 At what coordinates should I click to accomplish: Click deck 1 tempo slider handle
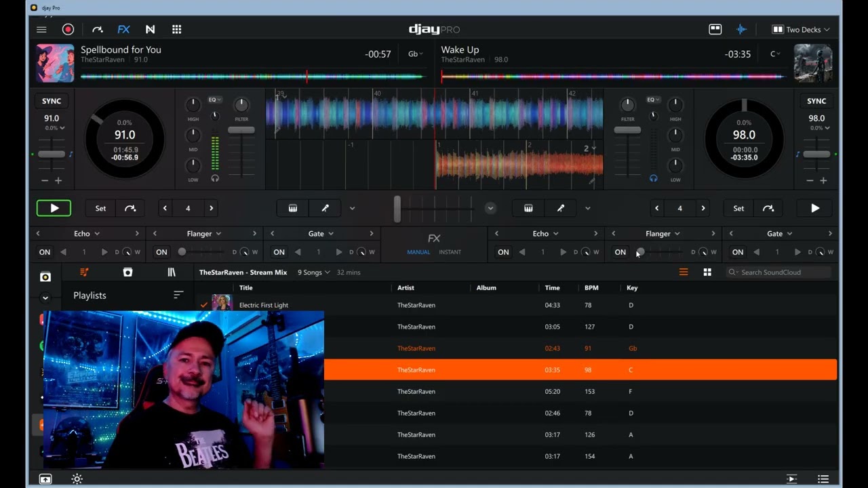pyautogui.click(x=52, y=154)
